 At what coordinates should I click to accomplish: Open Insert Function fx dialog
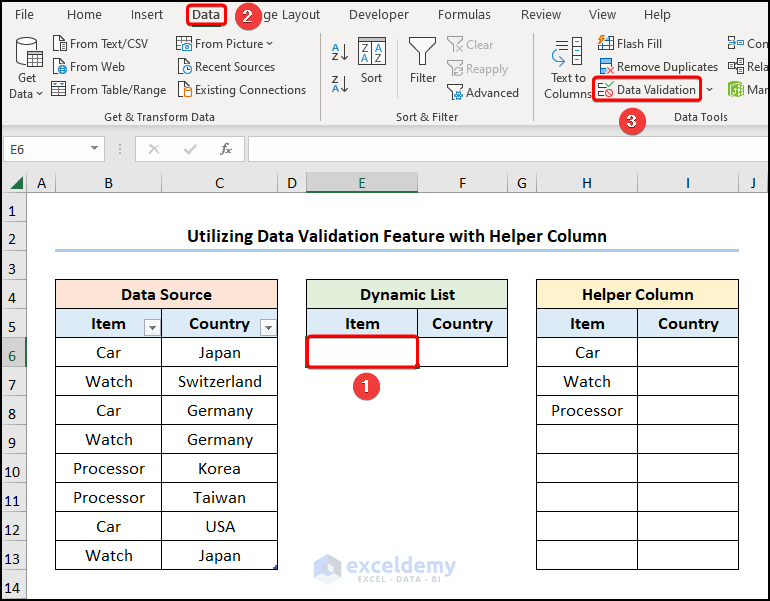226,149
